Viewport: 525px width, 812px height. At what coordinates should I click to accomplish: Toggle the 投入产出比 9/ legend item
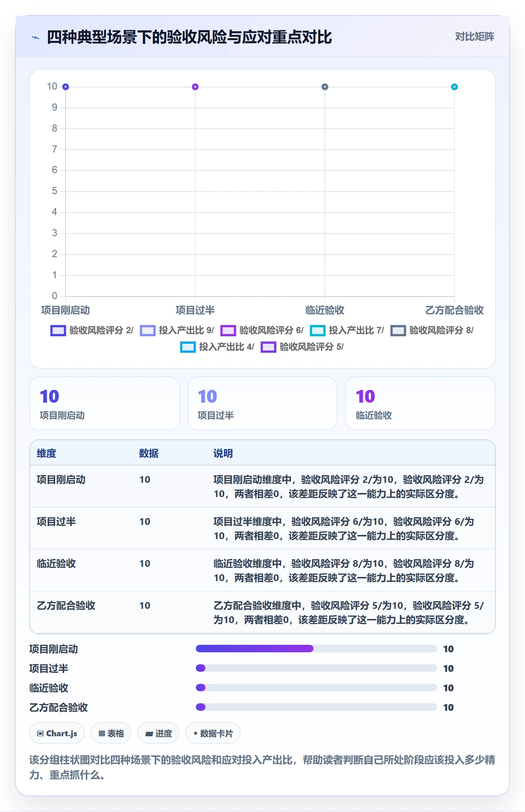(x=177, y=330)
